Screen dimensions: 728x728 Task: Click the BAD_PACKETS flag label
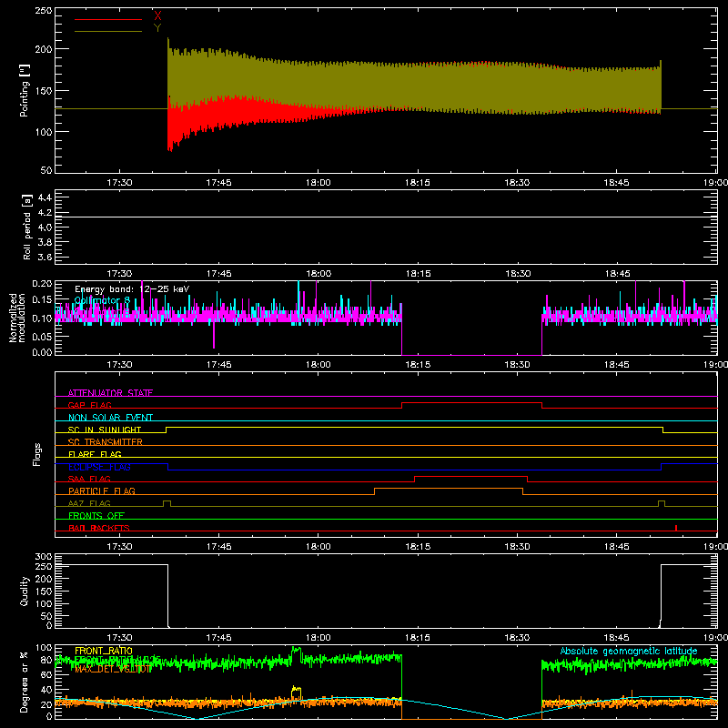(99, 528)
